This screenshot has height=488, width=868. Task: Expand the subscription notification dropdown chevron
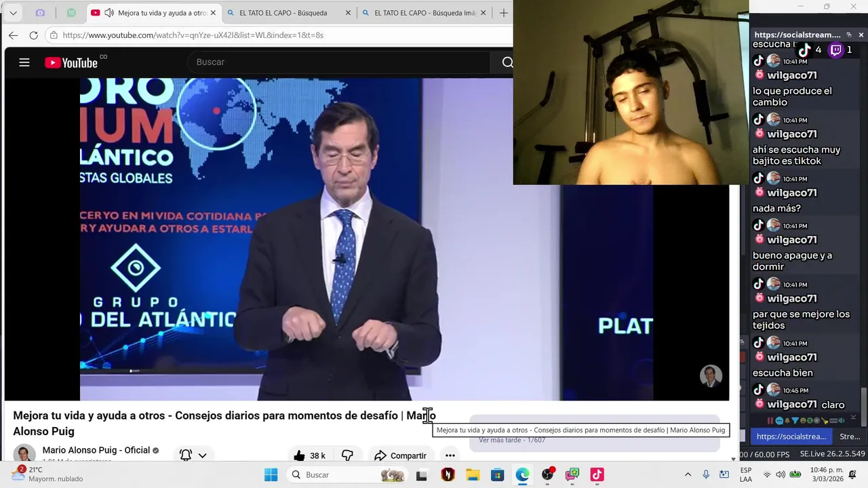[202, 455]
